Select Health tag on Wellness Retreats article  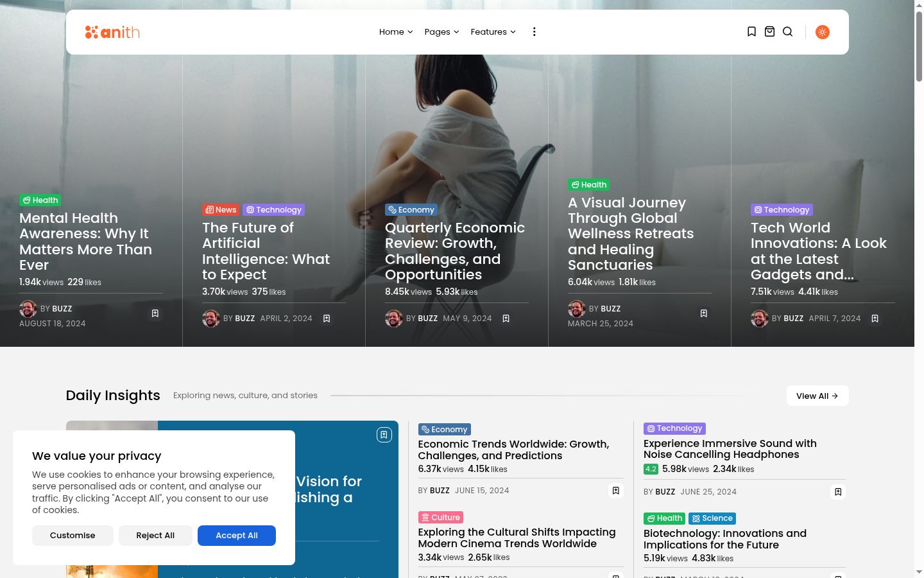point(588,185)
